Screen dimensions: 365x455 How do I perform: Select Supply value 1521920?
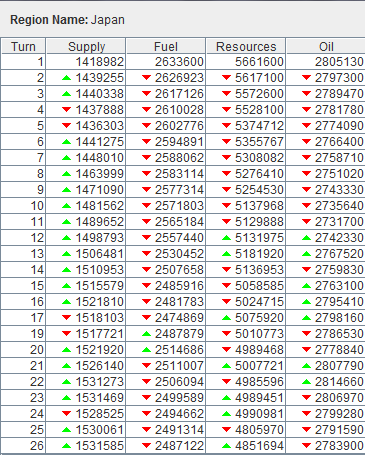[100, 350]
